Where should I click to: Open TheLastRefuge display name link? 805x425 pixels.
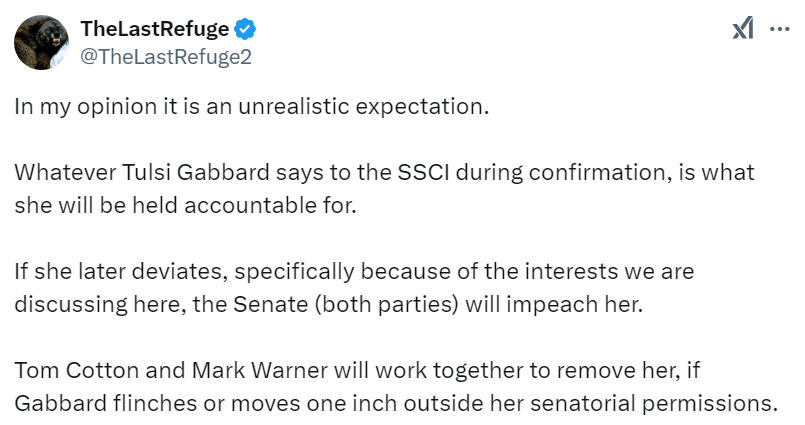coord(155,29)
